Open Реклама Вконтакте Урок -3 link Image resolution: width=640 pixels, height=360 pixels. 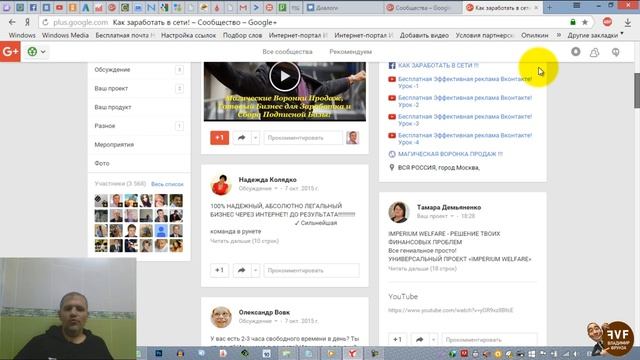(465, 120)
